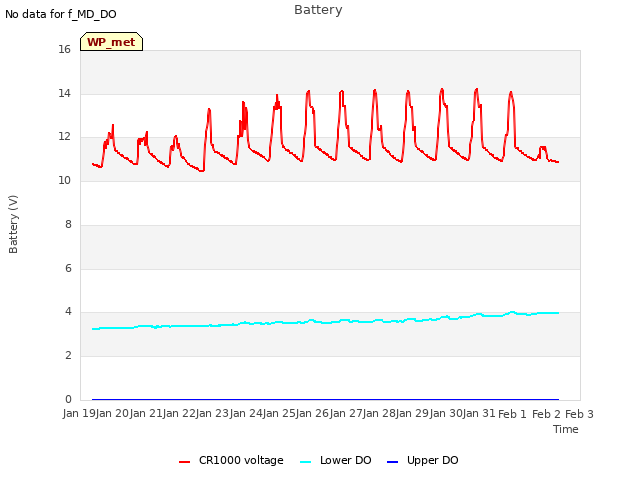This screenshot has height=480, width=640.
Task: Toggle Lower DO legend entry
Action: coord(336,460)
